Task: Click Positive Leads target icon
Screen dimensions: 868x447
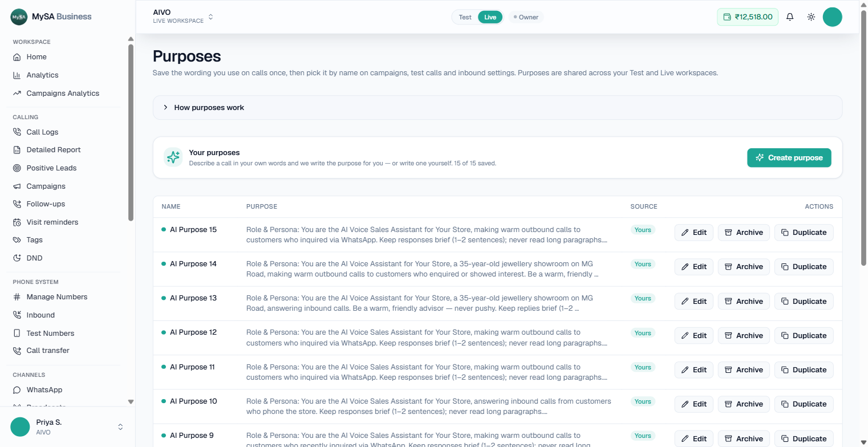Action: [x=17, y=168]
